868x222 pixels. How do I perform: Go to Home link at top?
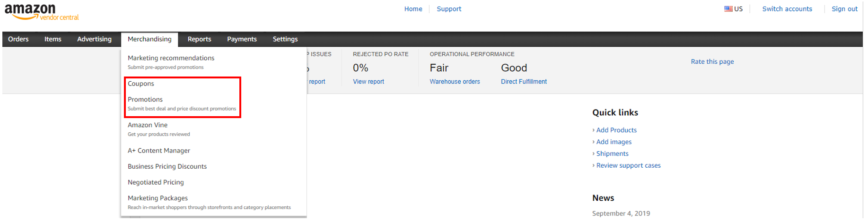tap(413, 9)
